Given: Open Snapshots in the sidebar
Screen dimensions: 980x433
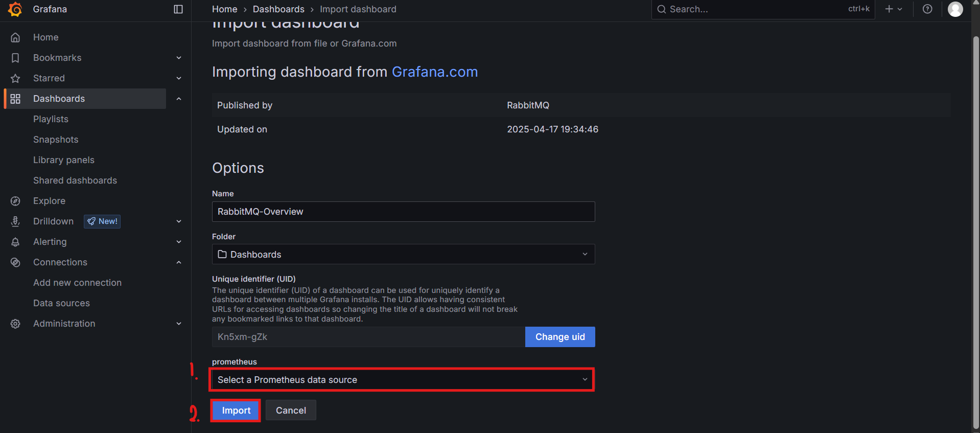Looking at the screenshot, I should click(x=56, y=140).
